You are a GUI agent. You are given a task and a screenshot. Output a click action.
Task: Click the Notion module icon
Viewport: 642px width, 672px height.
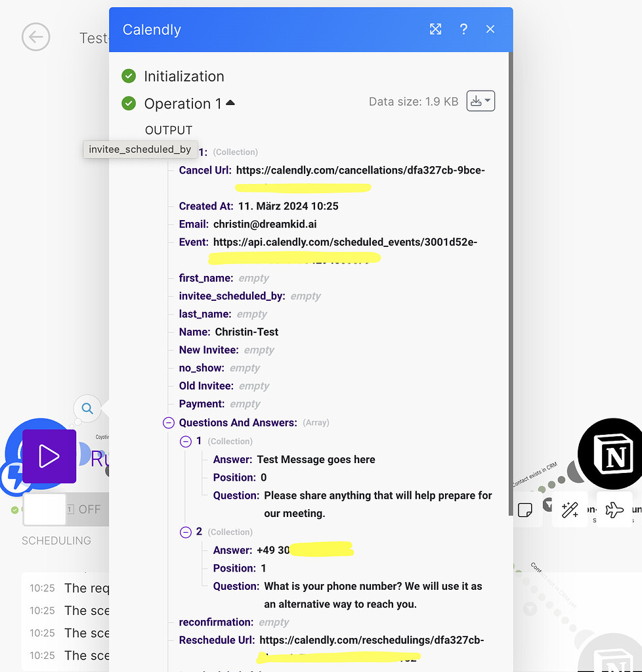click(x=612, y=454)
